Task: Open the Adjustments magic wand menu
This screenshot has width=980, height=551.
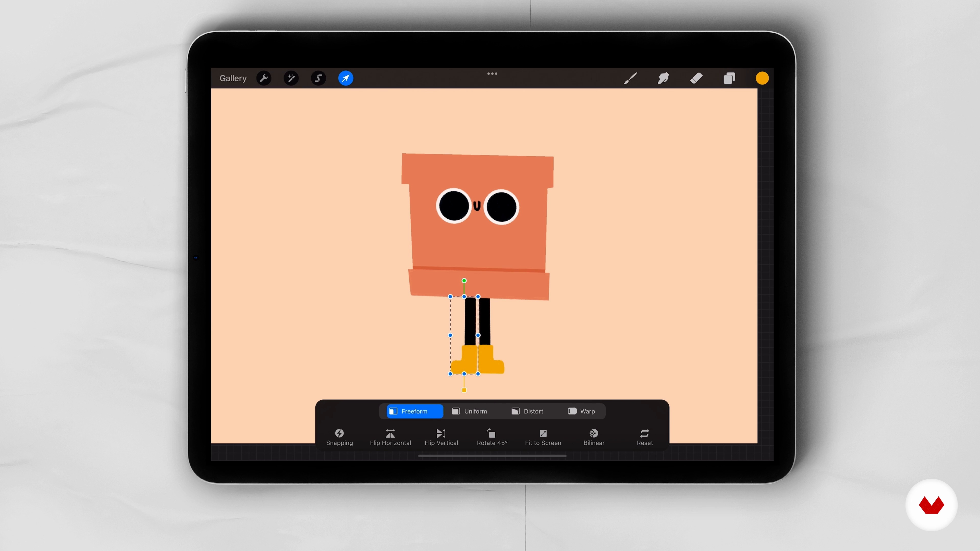Action: [291, 78]
